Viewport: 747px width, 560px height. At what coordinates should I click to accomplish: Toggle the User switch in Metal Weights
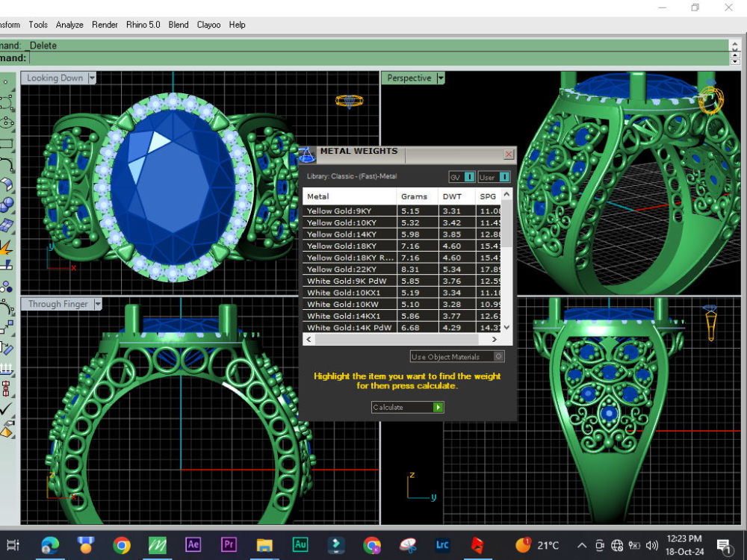[x=494, y=177]
